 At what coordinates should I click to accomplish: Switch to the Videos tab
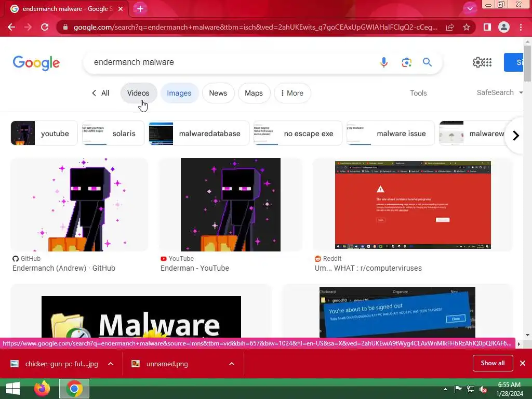[138, 93]
